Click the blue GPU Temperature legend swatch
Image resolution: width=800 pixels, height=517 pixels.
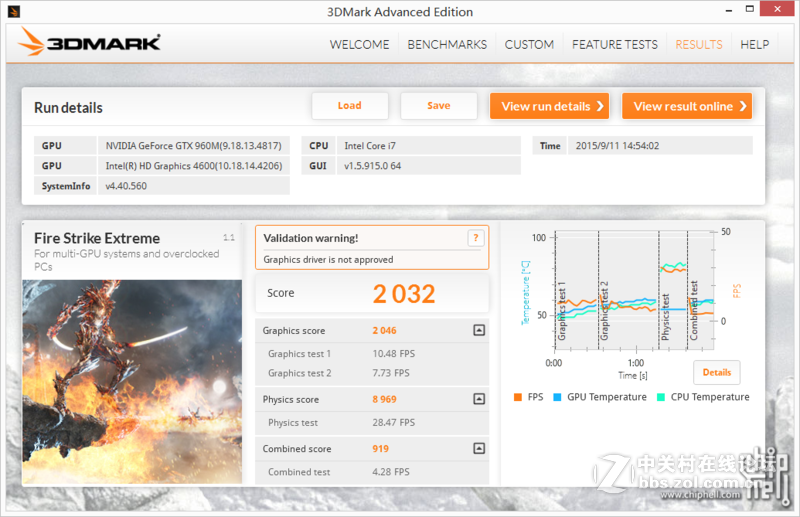tap(557, 397)
